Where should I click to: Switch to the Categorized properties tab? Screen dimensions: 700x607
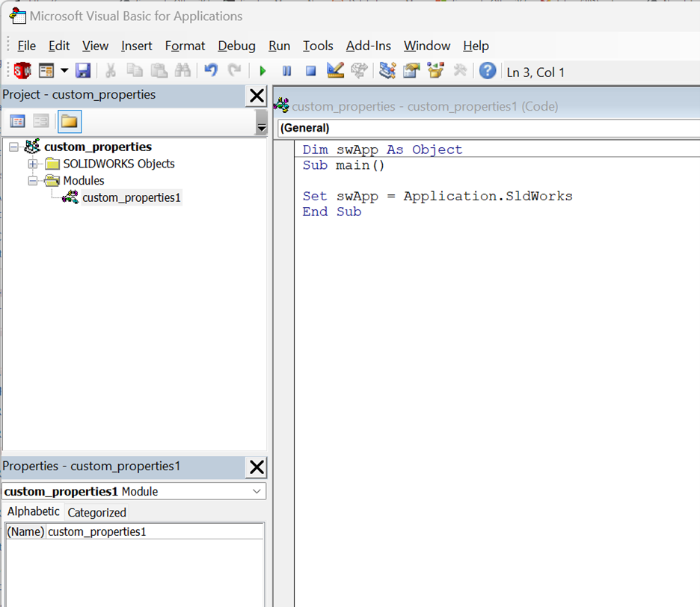(x=97, y=512)
